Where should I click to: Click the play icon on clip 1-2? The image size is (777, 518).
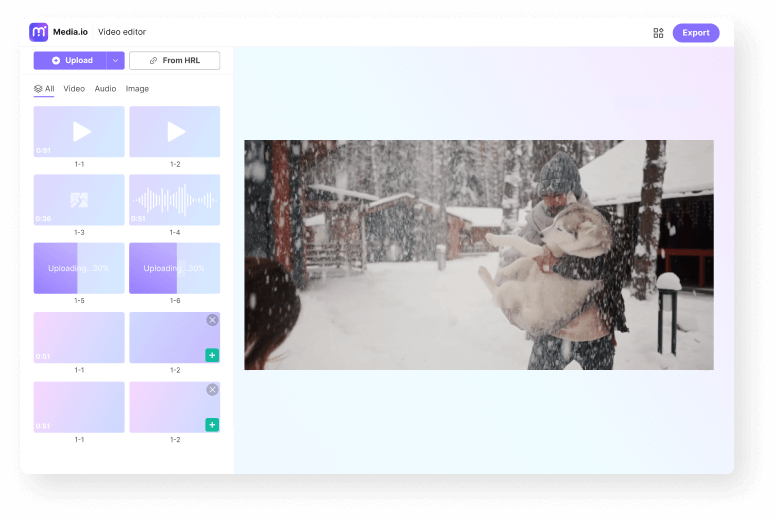point(176,131)
